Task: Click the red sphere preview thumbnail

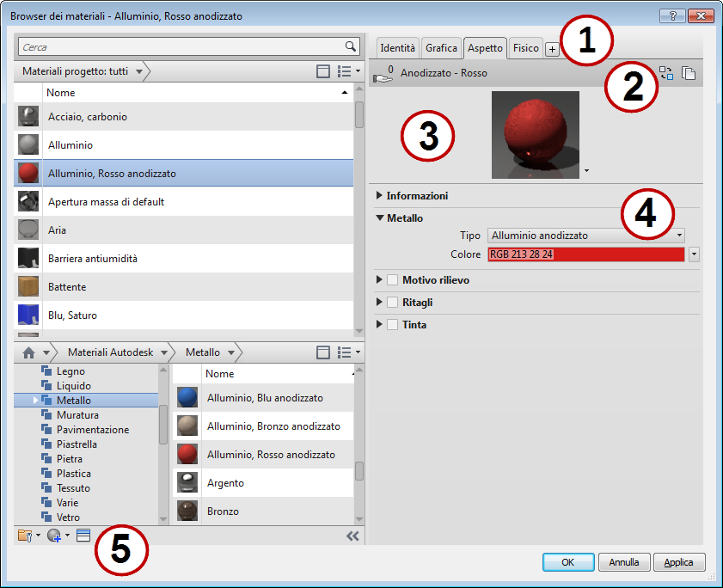Action: pos(536,135)
